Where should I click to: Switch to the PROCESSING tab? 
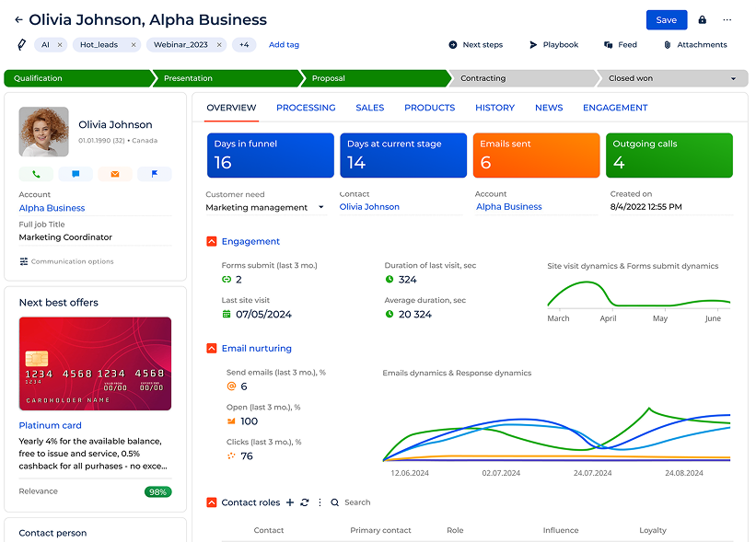click(306, 108)
